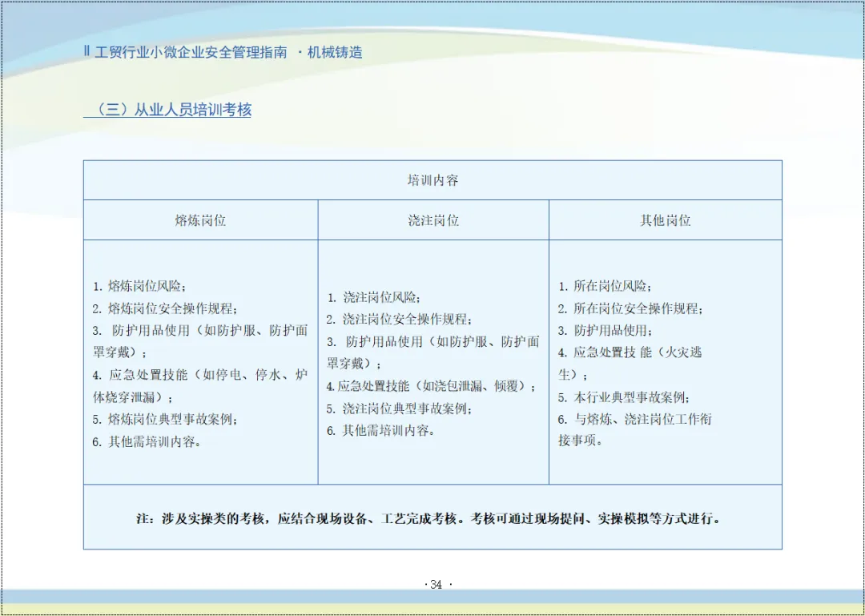This screenshot has width=865, height=616.
Task: Click item 6 与熔炼、浇注岗位工作衔接事项
Action: pyautogui.click(x=635, y=430)
